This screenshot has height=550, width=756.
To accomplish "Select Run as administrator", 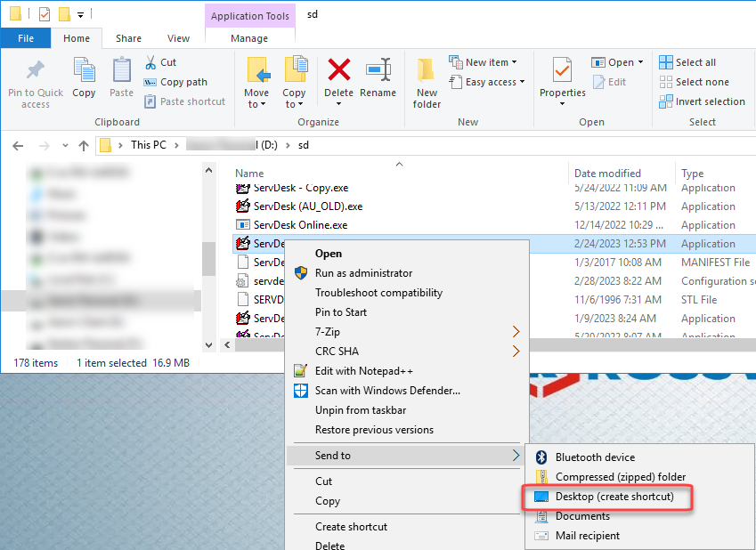I will pyautogui.click(x=363, y=273).
